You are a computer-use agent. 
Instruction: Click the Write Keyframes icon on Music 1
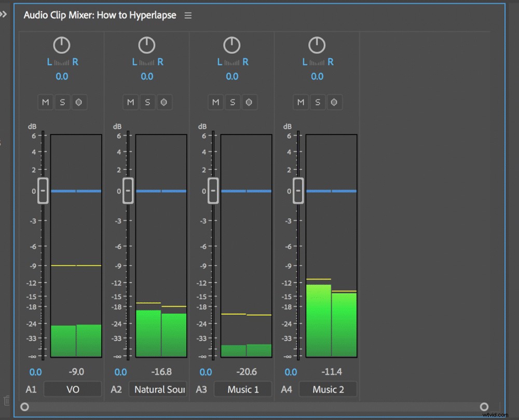tap(249, 102)
